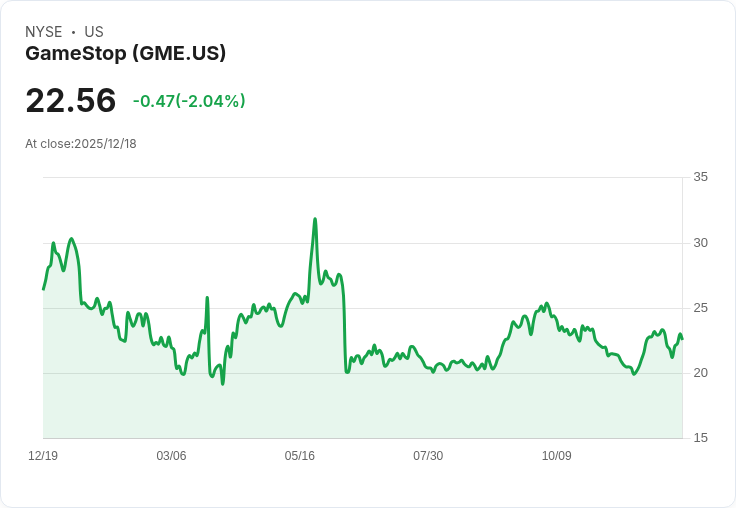Click the 30 label on the price axis
This screenshot has width=736, height=508.
point(700,243)
